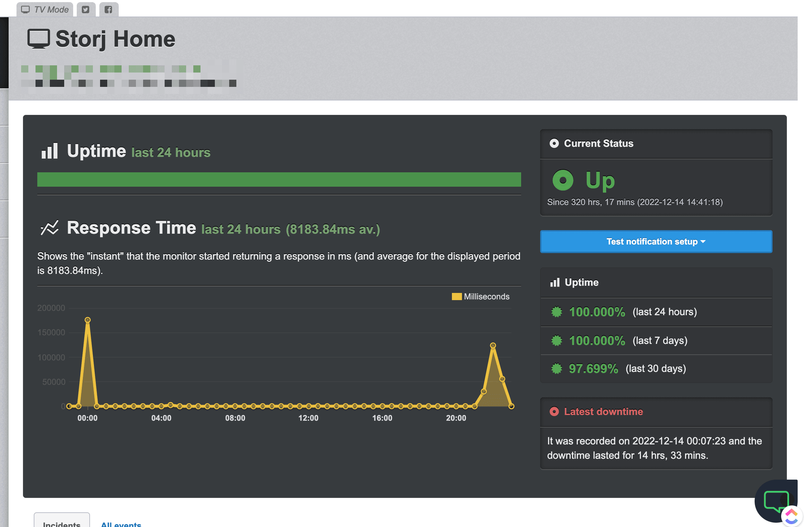Click the line graph icon beside Response Time
The image size is (812, 527).
click(x=49, y=228)
